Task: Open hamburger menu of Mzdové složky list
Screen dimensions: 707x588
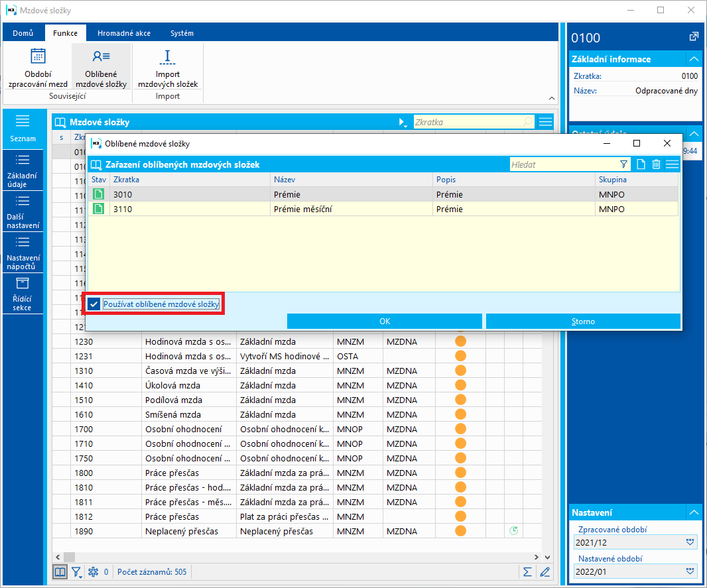Action: [545, 122]
